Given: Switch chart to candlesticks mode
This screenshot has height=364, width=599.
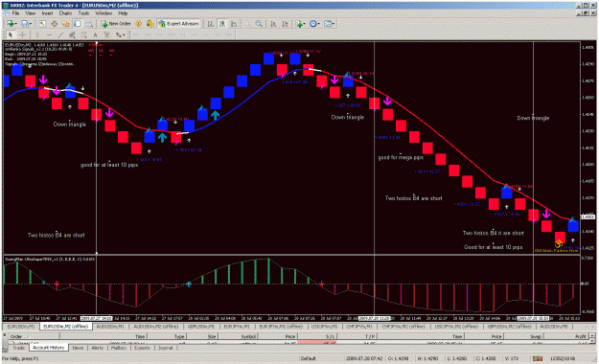Looking at the screenshot, I should (x=222, y=24).
